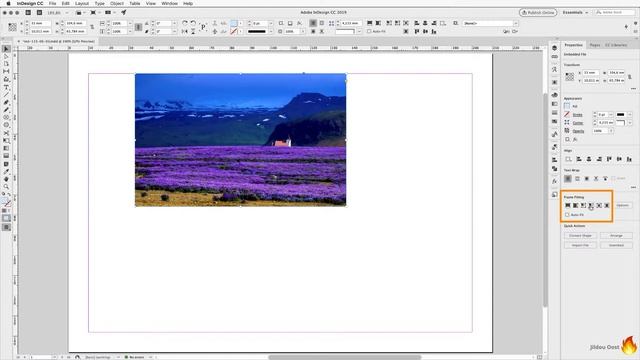Image resolution: width=640 pixels, height=360 pixels.
Task: Click Convert Shape in Quick Actions
Action: click(580, 236)
